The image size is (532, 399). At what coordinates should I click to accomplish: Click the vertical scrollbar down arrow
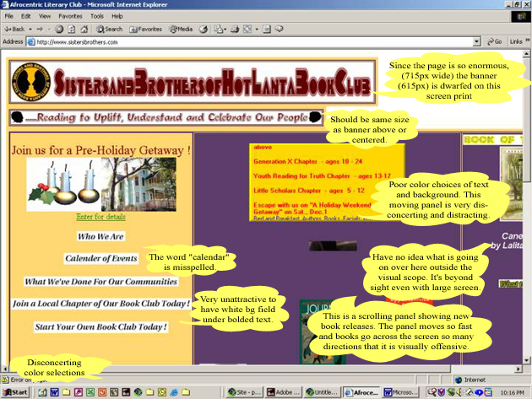click(526, 360)
